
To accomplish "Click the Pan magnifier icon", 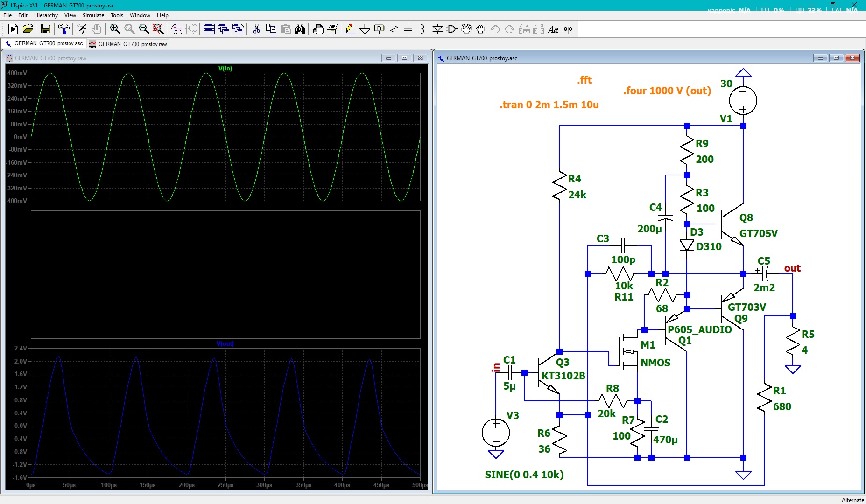I will [129, 29].
